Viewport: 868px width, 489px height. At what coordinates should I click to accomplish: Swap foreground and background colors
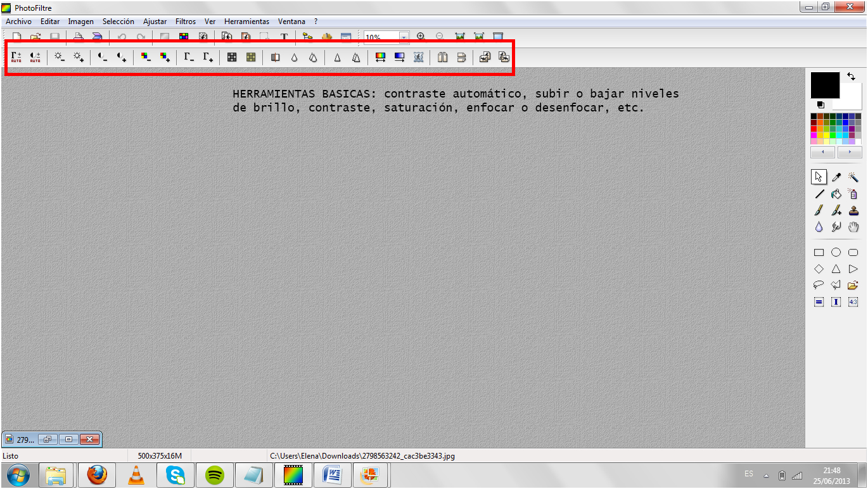pyautogui.click(x=851, y=77)
